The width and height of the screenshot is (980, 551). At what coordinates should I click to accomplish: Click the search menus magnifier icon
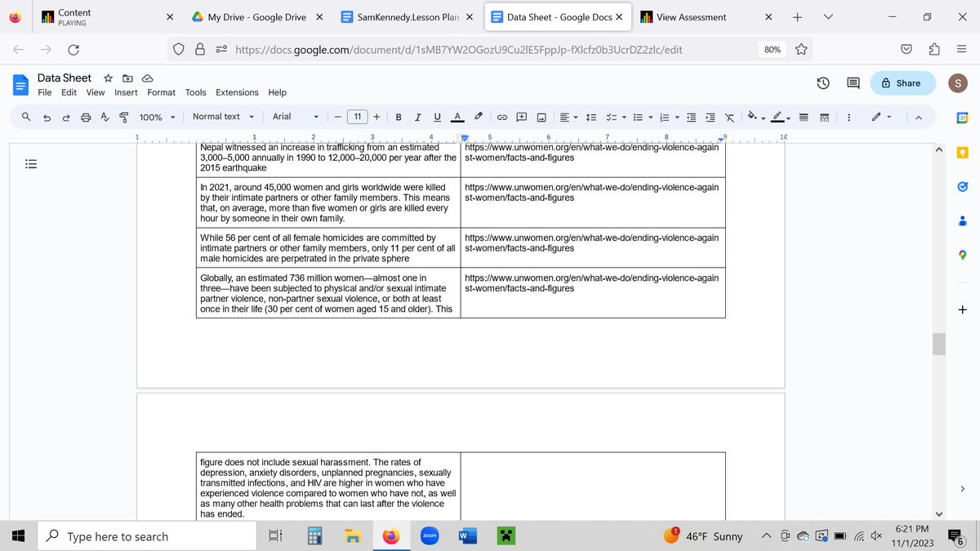[x=26, y=117]
